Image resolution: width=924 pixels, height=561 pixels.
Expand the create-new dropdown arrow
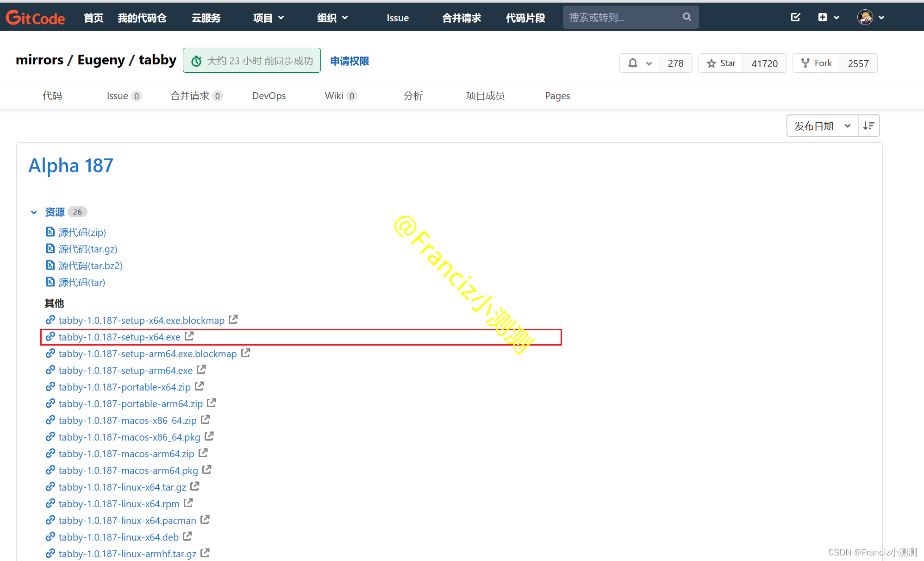click(837, 18)
